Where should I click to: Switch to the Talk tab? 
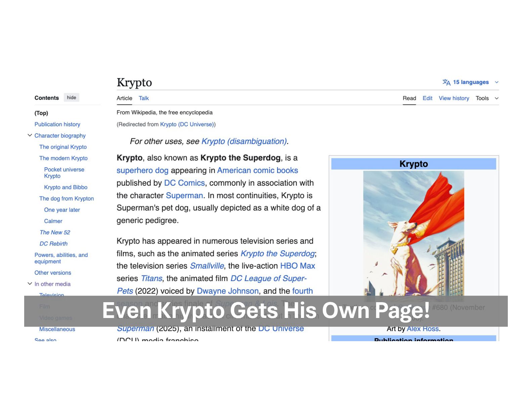click(144, 98)
